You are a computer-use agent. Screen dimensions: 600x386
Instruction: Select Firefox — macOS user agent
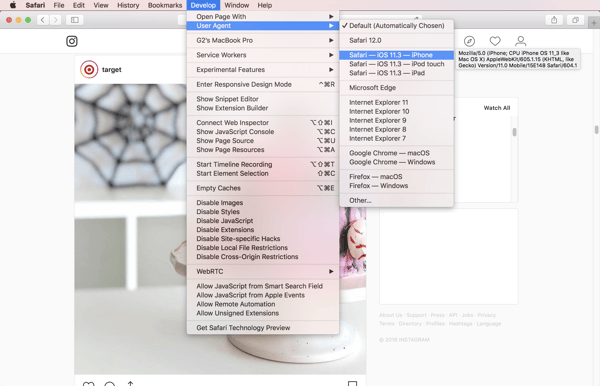396,176
